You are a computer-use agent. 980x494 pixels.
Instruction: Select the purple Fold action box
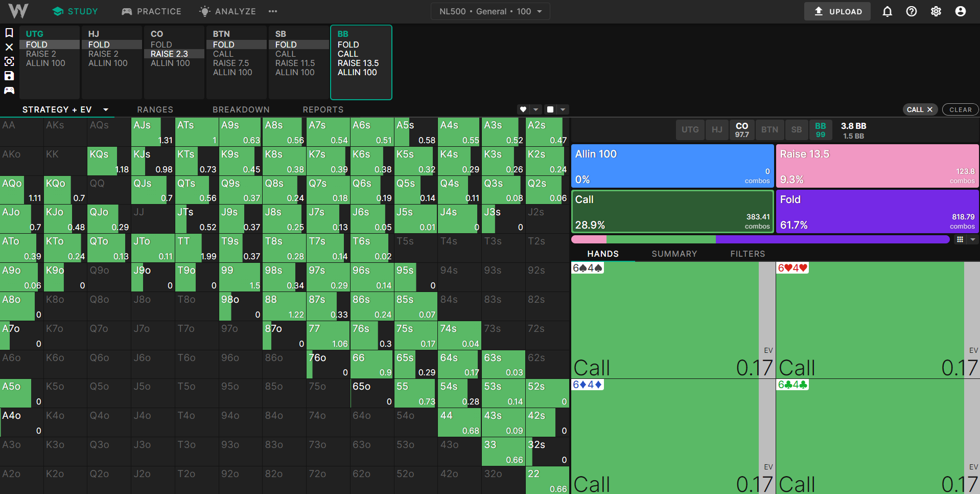click(877, 212)
